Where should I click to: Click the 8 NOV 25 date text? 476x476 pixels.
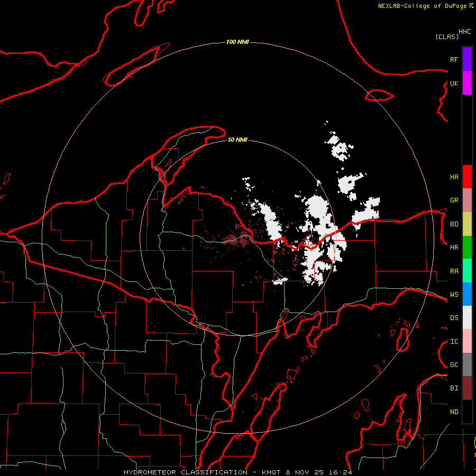(x=306, y=472)
